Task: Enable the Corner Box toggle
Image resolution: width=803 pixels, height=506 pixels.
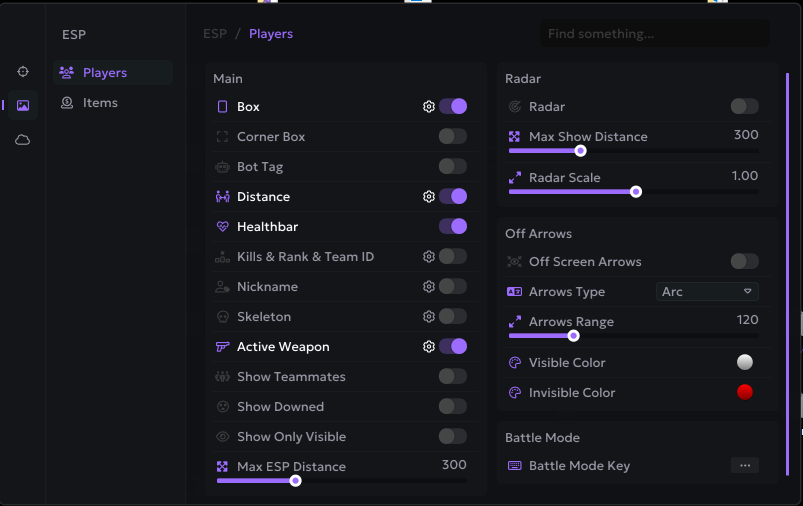Action: [x=452, y=137]
